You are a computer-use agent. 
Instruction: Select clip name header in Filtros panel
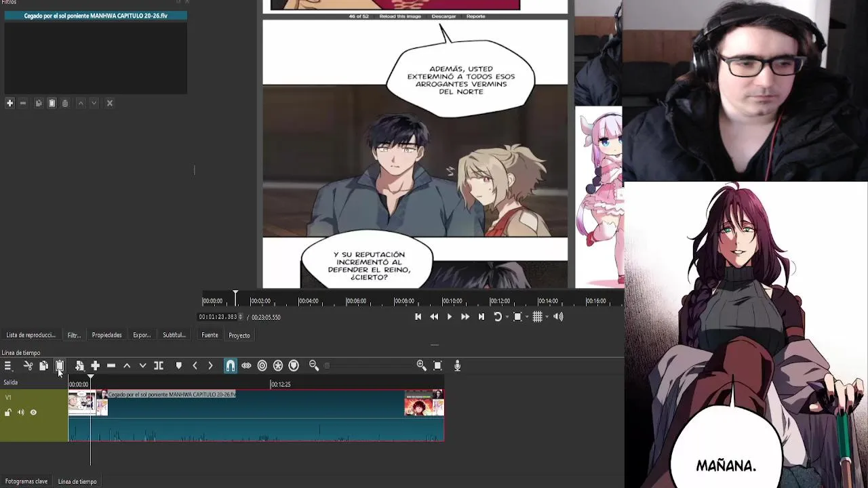tap(96, 16)
